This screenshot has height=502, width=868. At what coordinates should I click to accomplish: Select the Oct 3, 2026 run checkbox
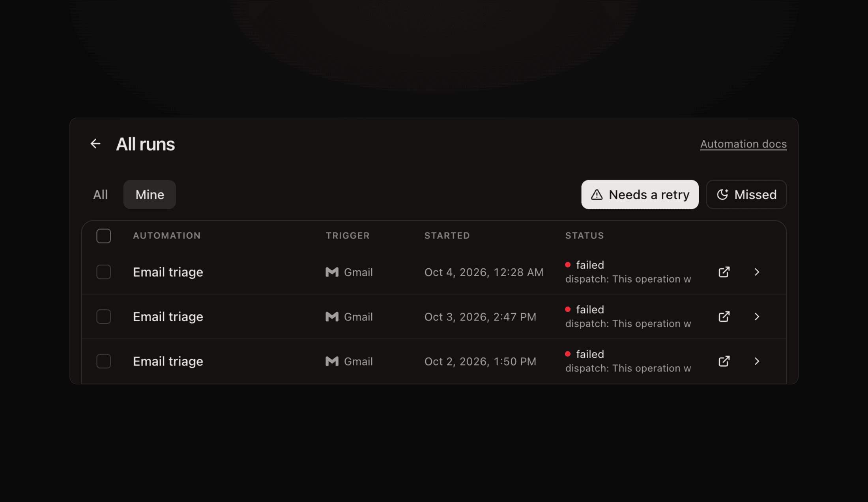tap(104, 317)
